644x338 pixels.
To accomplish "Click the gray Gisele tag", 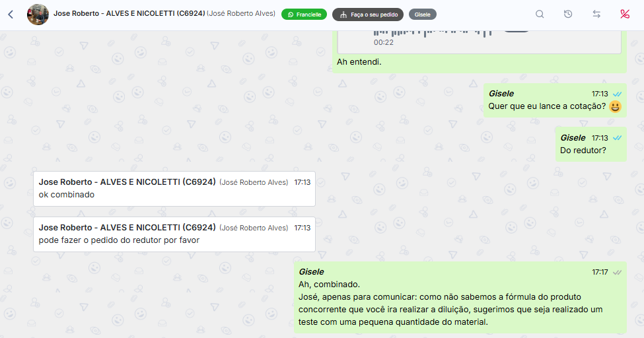I will (x=422, y=15).
